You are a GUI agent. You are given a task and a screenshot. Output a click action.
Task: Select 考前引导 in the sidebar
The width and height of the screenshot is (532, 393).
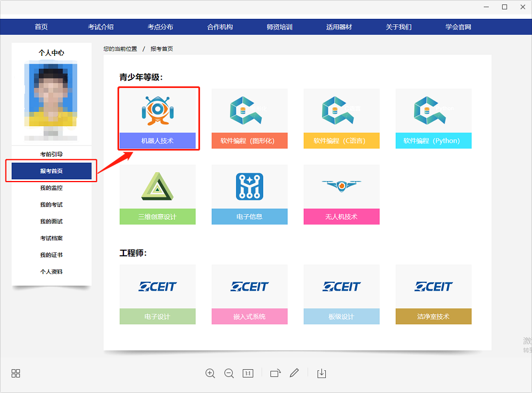click(x=52, y=154)
